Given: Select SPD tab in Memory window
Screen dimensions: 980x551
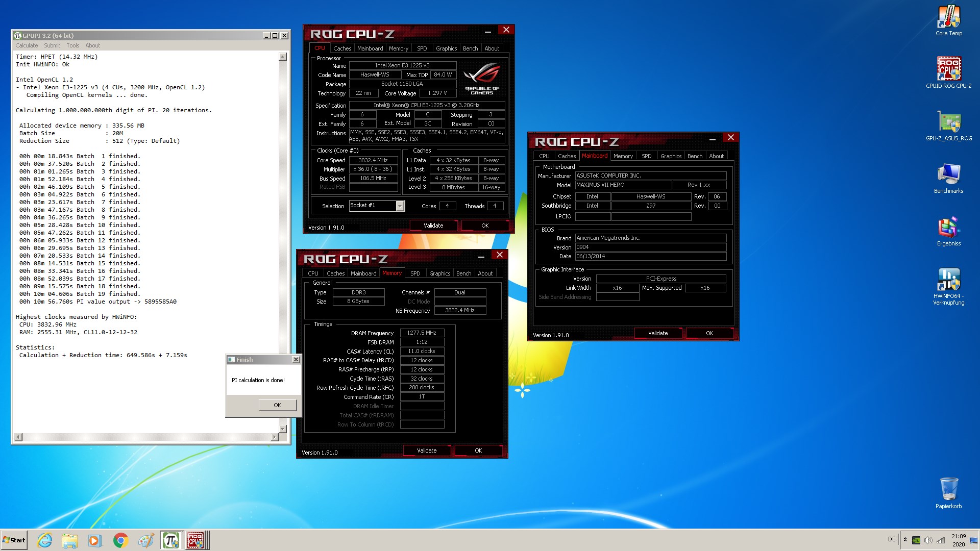Looking at the screenshot, I should (x=415, y=273).
